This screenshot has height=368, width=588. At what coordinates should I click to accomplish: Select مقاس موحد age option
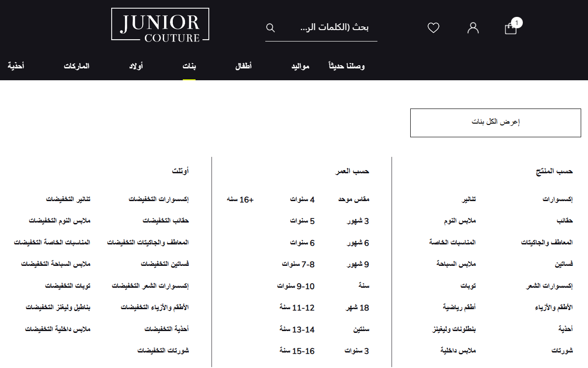click(354, 199)
